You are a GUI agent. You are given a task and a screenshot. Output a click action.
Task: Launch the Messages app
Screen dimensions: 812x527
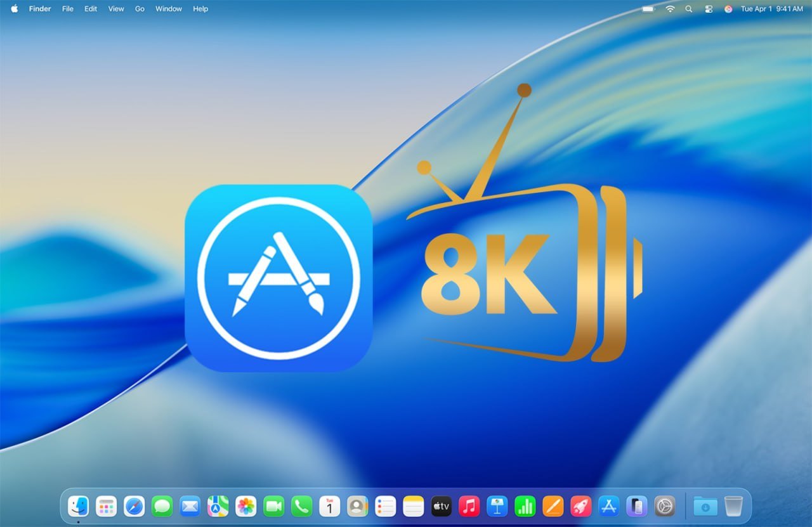point(161,506)
